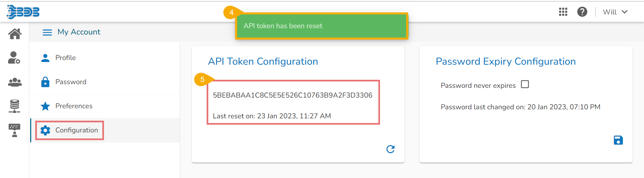Viewport: 644px width, 178px height.
Task: Enable Password never expires checkbox
Action: click(525, 84)
